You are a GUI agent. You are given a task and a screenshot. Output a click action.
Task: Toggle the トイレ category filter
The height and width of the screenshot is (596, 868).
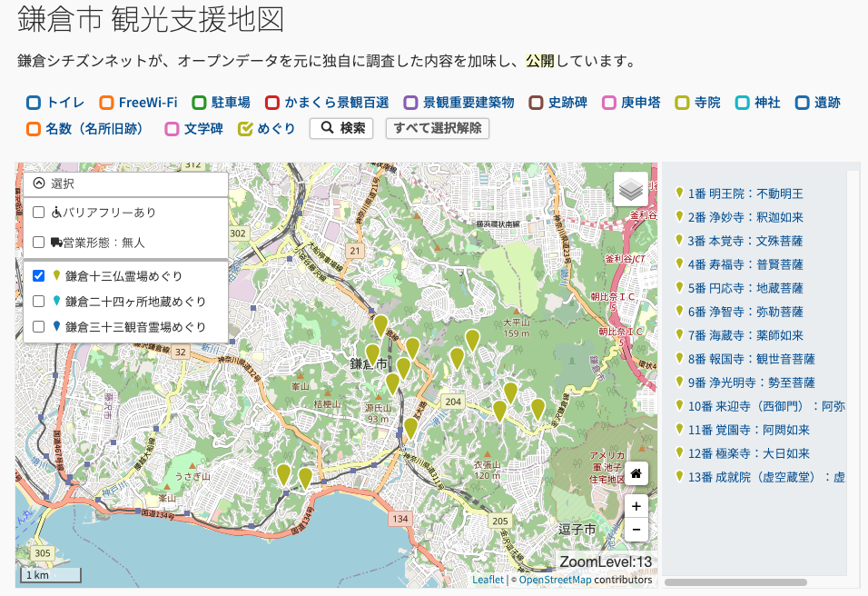[x=34, y=103]
